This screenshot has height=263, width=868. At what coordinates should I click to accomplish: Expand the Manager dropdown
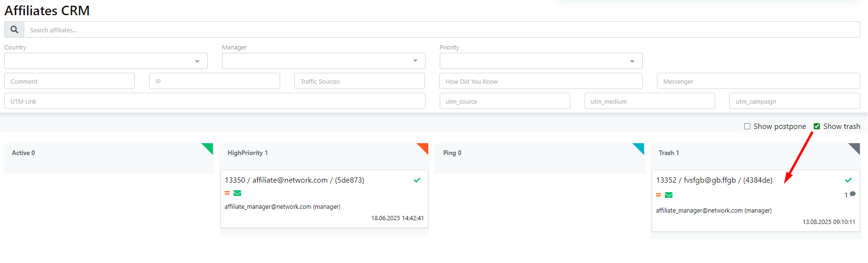[x=323, y=61]
